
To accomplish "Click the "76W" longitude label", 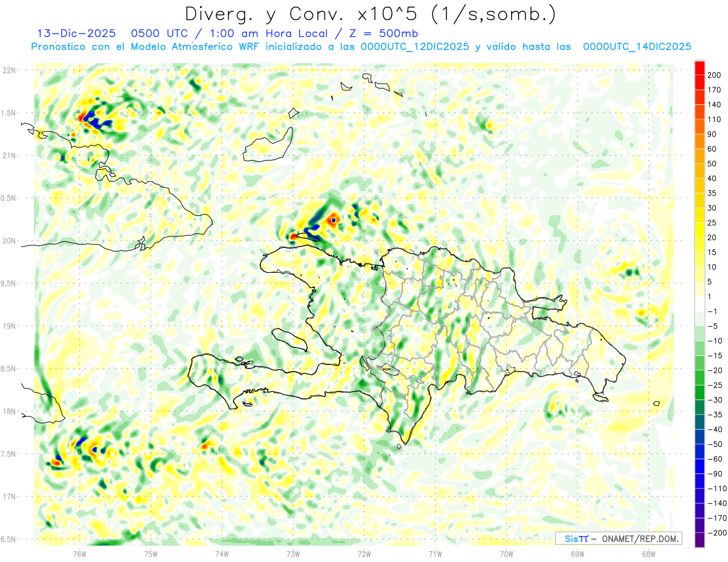I will [79, 553].
